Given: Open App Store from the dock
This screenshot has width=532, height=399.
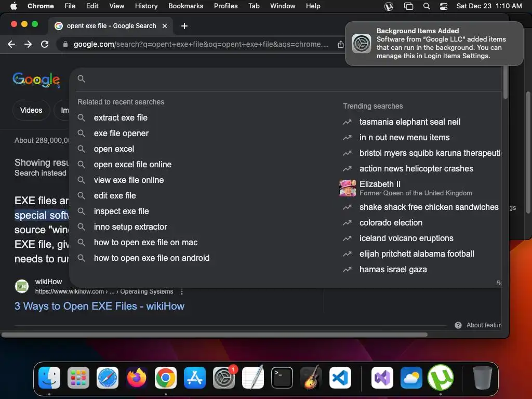Looking at the screenshot, I should click(195, 378).
